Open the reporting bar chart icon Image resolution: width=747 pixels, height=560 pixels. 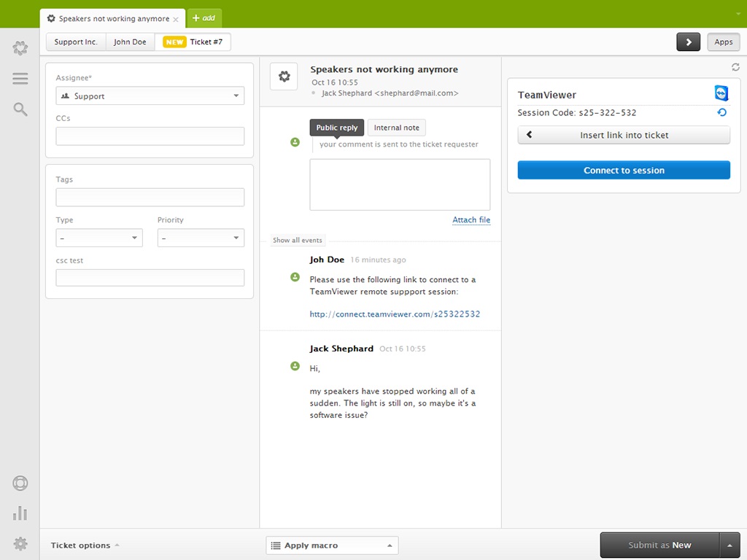pos(20,513)
